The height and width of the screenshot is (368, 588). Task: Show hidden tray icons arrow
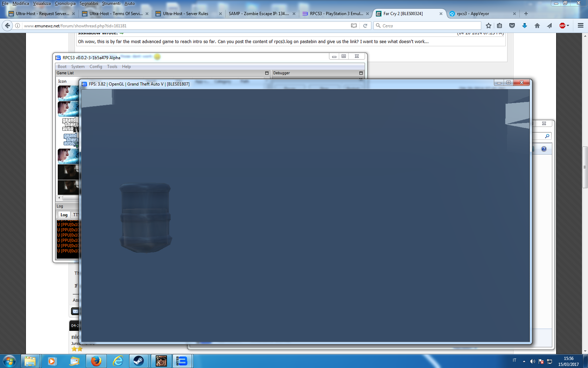[x=524, y=361]
